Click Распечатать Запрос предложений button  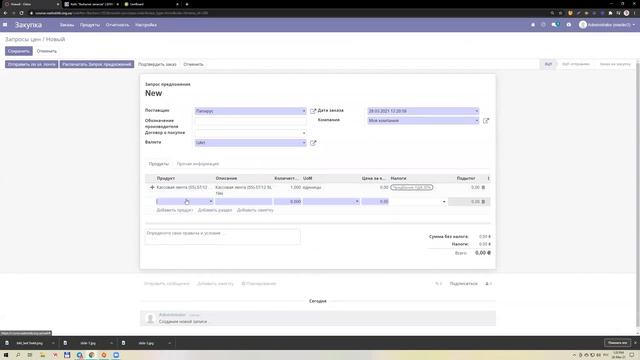(x=97, y=64)
